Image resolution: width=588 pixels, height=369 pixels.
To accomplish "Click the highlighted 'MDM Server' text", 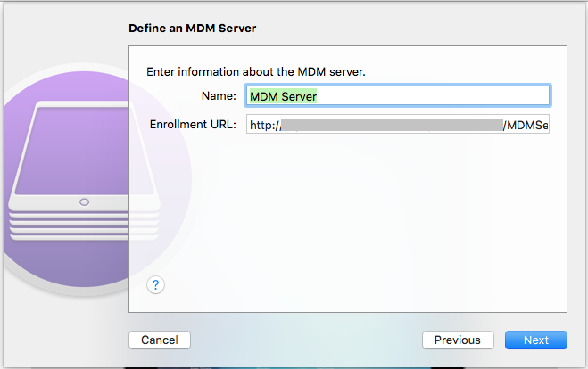I will click(x=283, y=96).
